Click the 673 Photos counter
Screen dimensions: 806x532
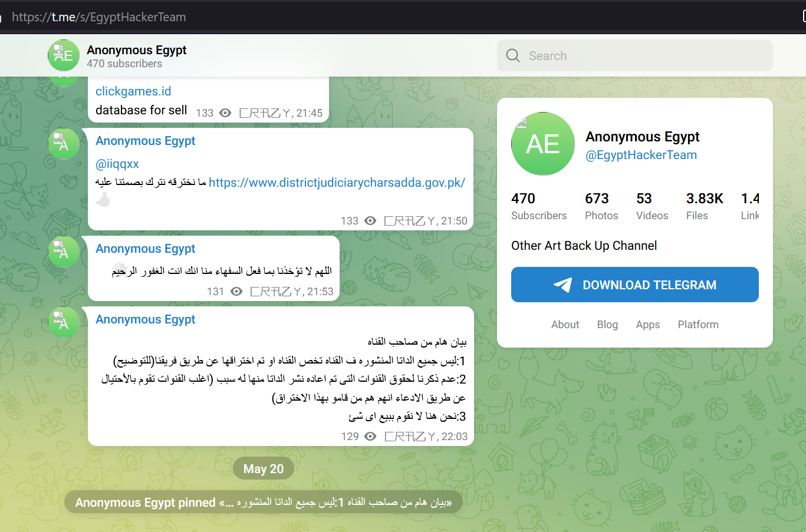tap(601, 206)
